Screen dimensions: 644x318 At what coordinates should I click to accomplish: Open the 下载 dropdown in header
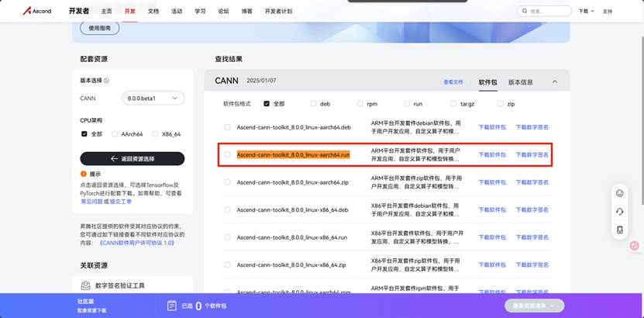586,12
